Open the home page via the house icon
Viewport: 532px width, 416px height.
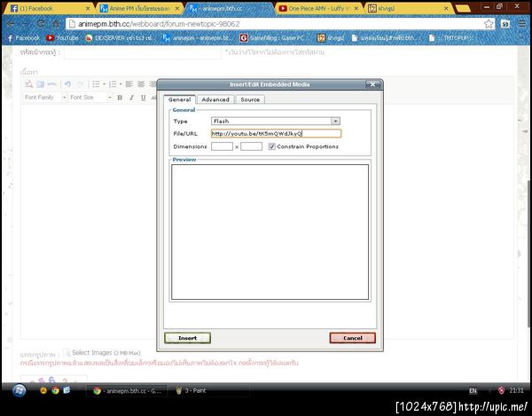point(56,24)
